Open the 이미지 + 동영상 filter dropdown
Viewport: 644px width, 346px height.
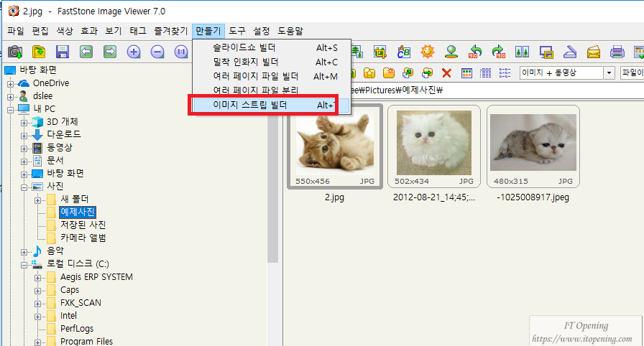609,73
